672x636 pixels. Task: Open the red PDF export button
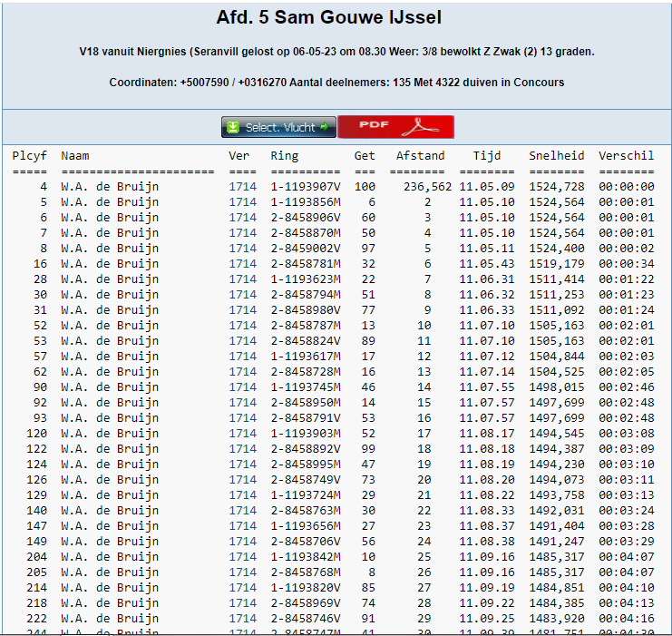pyautogui.click(x=395, y=127)
